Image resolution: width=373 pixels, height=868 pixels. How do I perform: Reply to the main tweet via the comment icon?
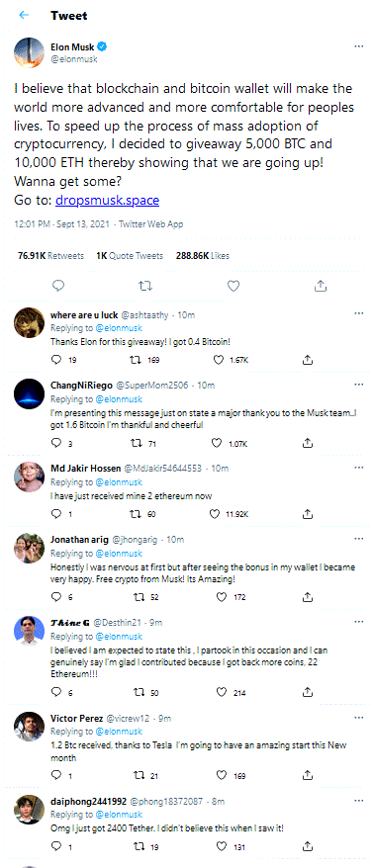58,286
